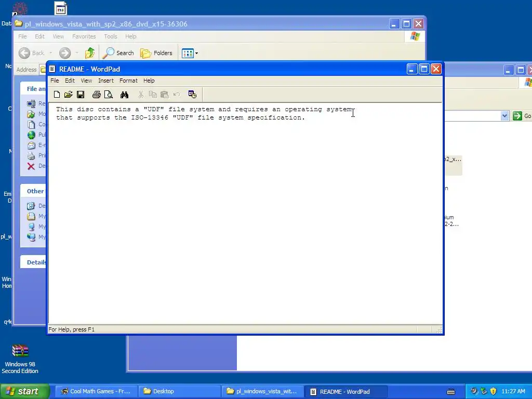
Task: Open Favorites menu in Explorer window
Action: pyautogui.click(x=84, y=36)
